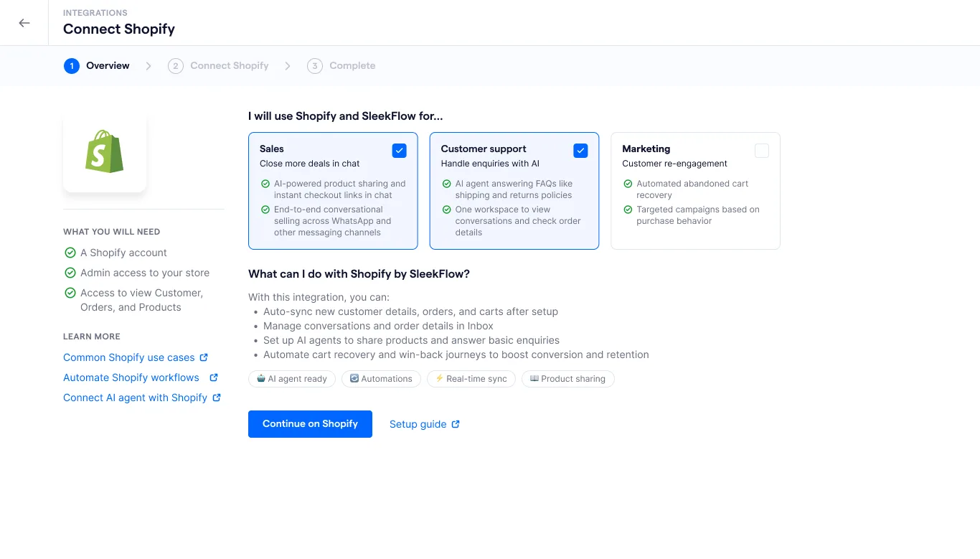Viewport: 980px width, 559px height.
Task: Click the Shopify logo thumbnail card
Action: pos(105,151)
